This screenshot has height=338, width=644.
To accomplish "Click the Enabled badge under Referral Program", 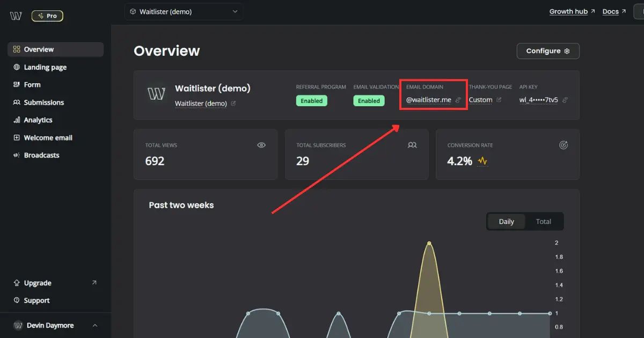I will click(x=311, y=101).
